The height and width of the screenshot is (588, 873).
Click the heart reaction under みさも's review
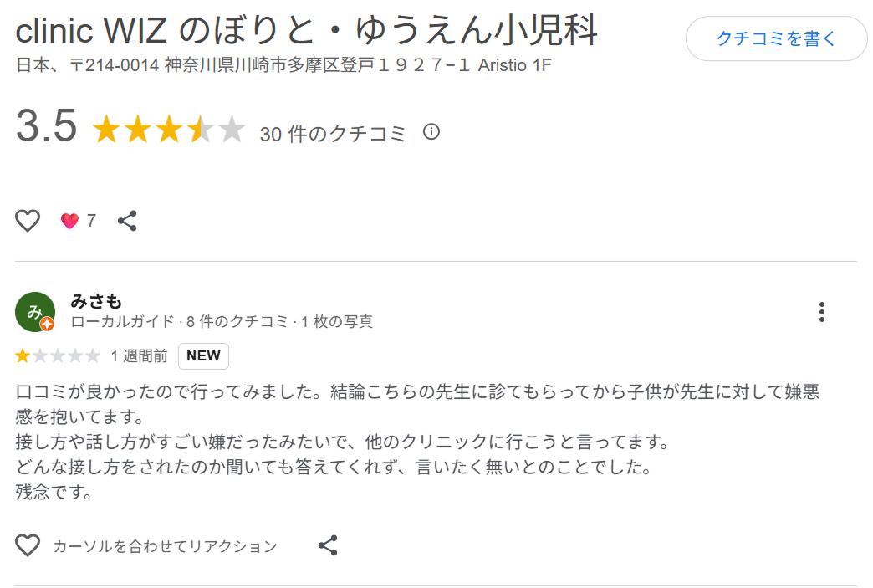tap(28, 545)
